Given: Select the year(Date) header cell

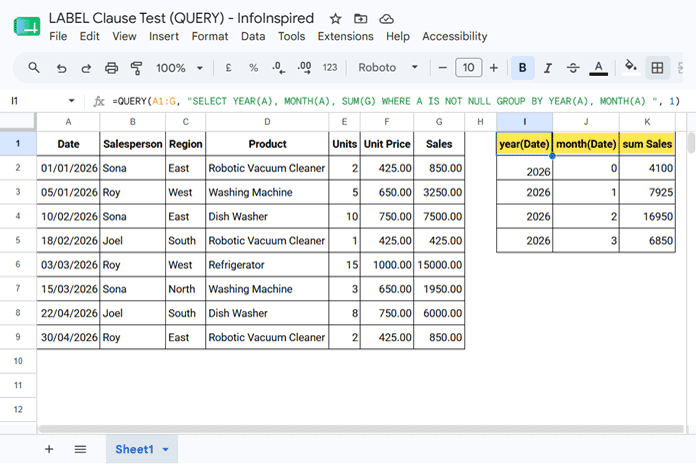Looking at the screenshot, I should (525, 144).
